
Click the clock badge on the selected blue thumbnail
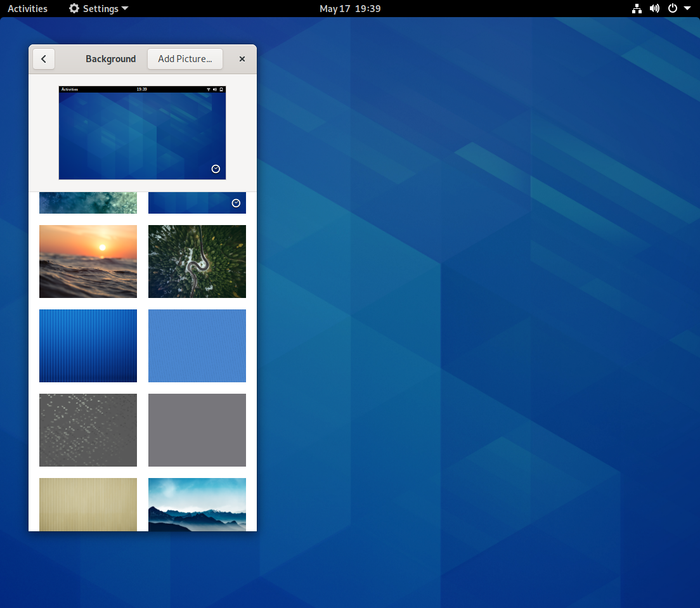tap(236, 203)
